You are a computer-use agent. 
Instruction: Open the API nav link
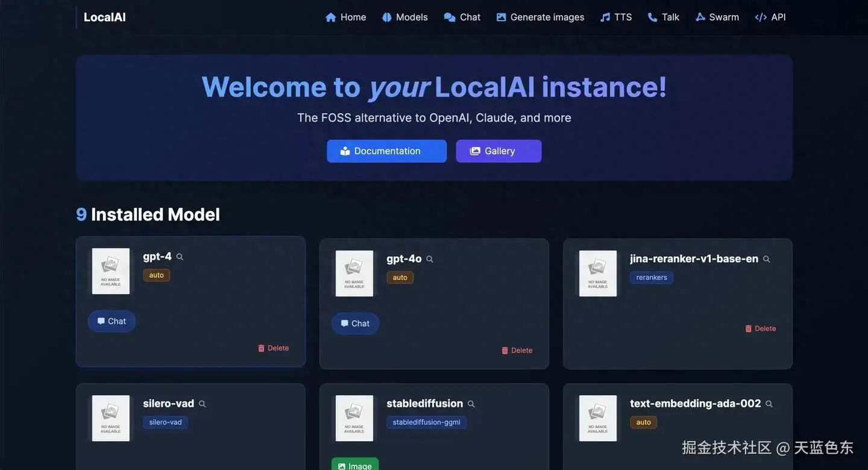coord(770,17)
